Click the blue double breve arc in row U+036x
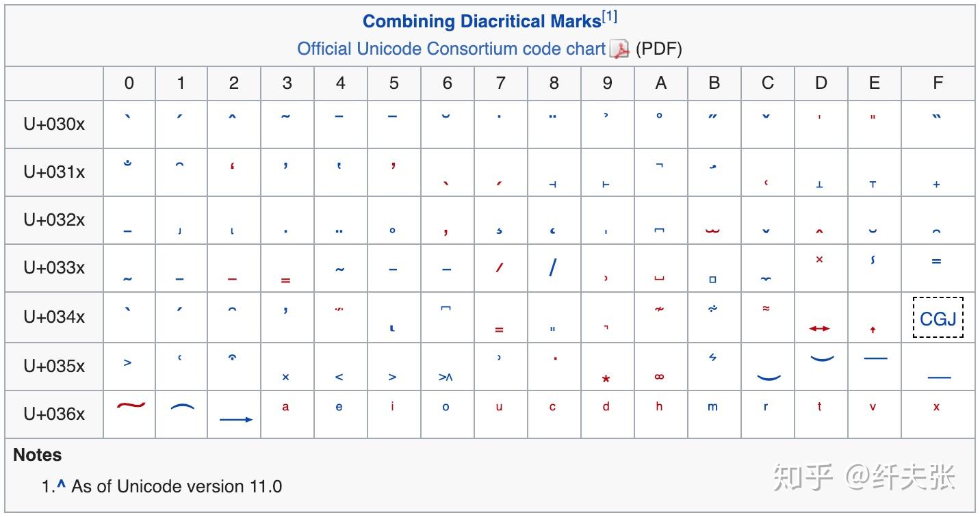The image size is (980, 517). click(182, 407)
